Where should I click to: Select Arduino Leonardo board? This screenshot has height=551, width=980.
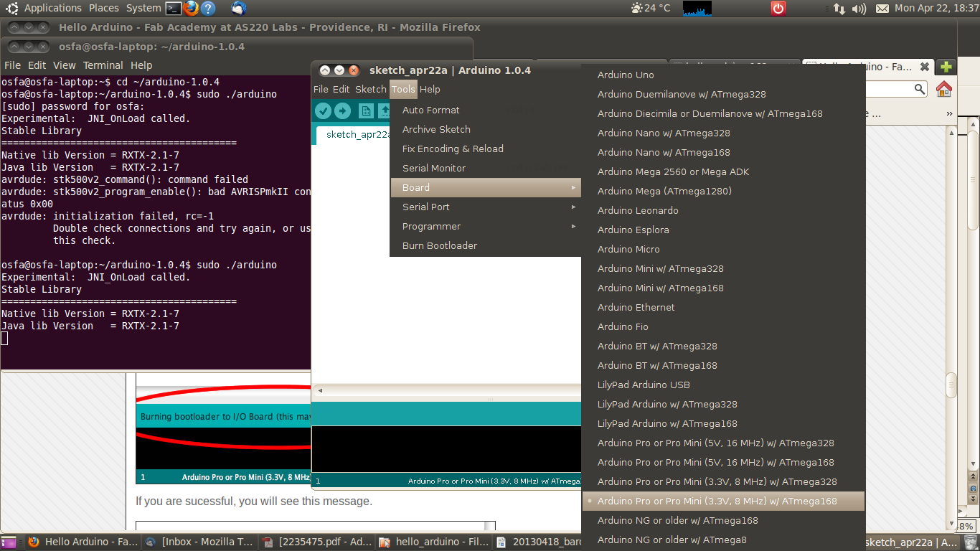(723, 210)
